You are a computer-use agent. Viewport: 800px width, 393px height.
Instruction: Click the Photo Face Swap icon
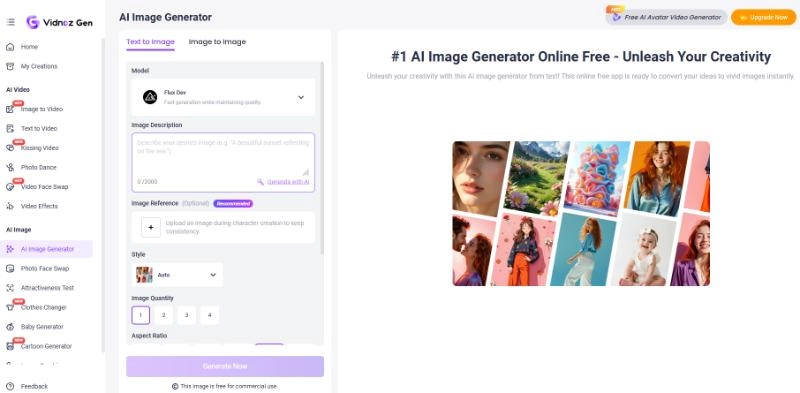[x=10, y=268]
